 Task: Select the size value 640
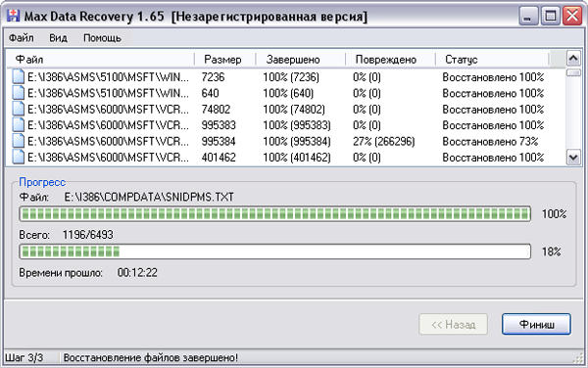(x=210, y=93)
